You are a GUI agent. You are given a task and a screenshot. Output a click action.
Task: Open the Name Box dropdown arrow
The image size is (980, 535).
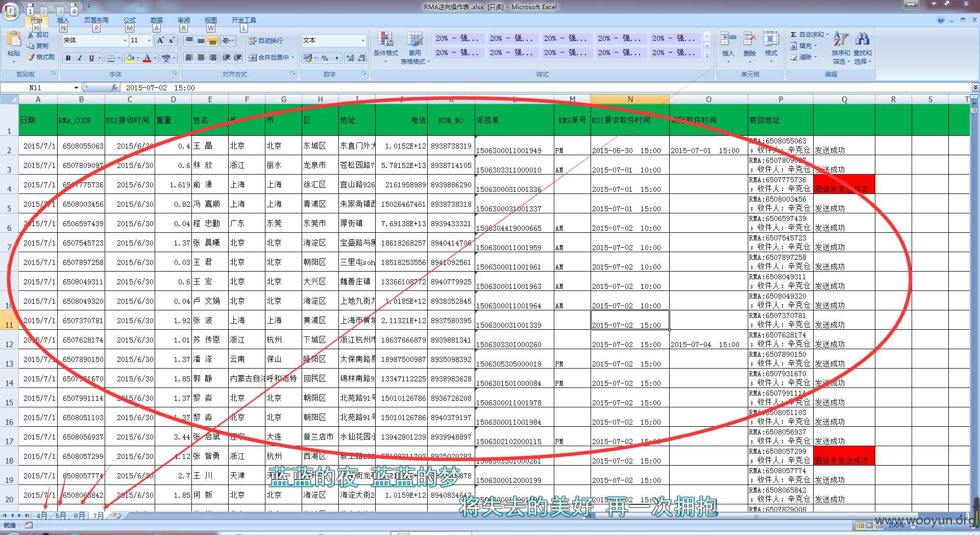point(76,88)
